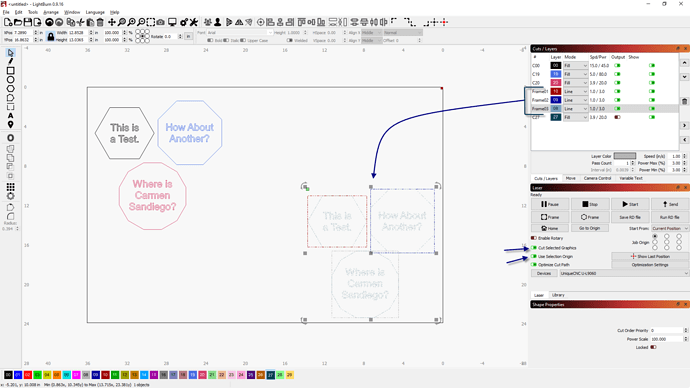Switch to the Camera Control tab
The width and height of the screenshot is (690, 388).
pos(597,178)
